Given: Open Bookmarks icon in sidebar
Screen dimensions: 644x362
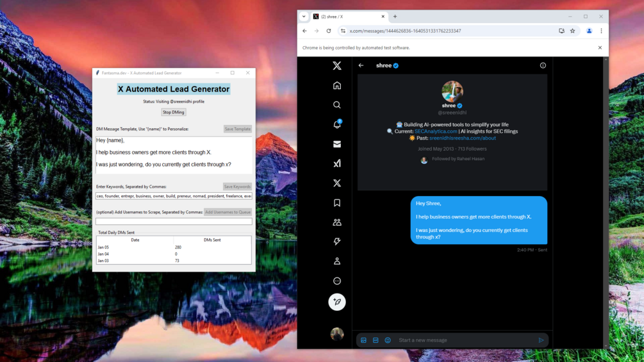Looking at the screenshot, I should 337,202.
